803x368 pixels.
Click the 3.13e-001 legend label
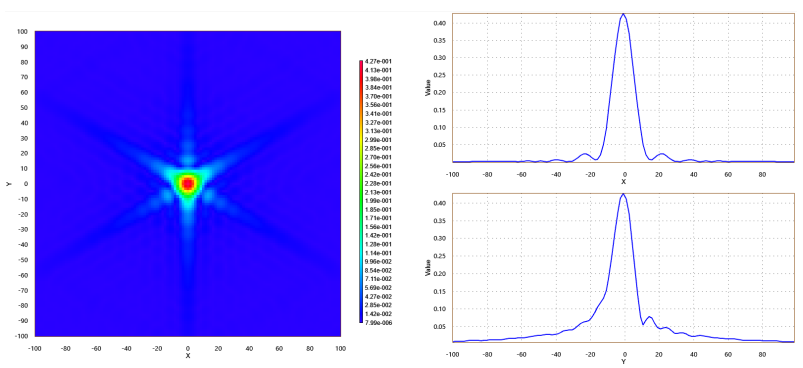click(378, 131)
